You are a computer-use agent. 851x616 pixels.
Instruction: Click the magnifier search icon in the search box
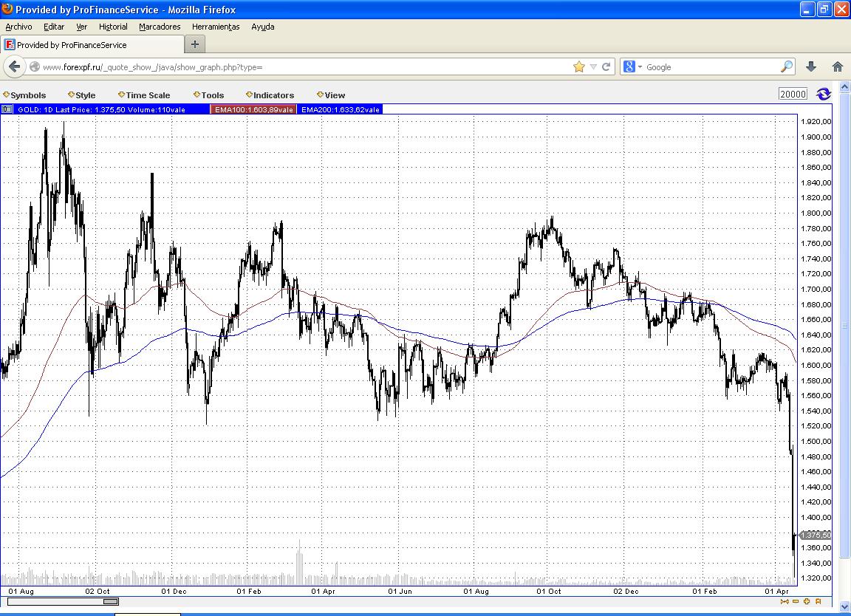pyautogui.click(x=786, y=66)
